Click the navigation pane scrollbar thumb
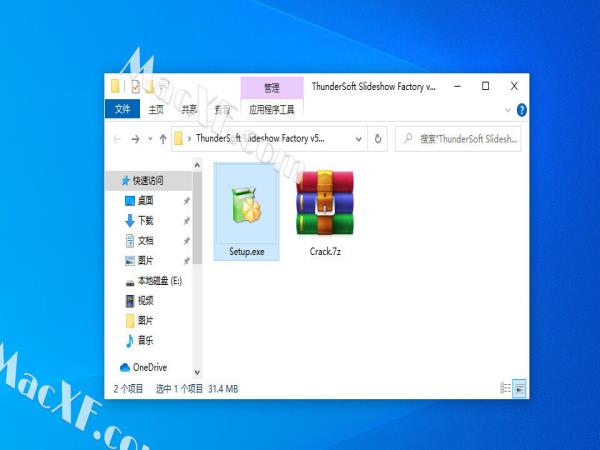The image size is (600, 450). pos(197,218)
